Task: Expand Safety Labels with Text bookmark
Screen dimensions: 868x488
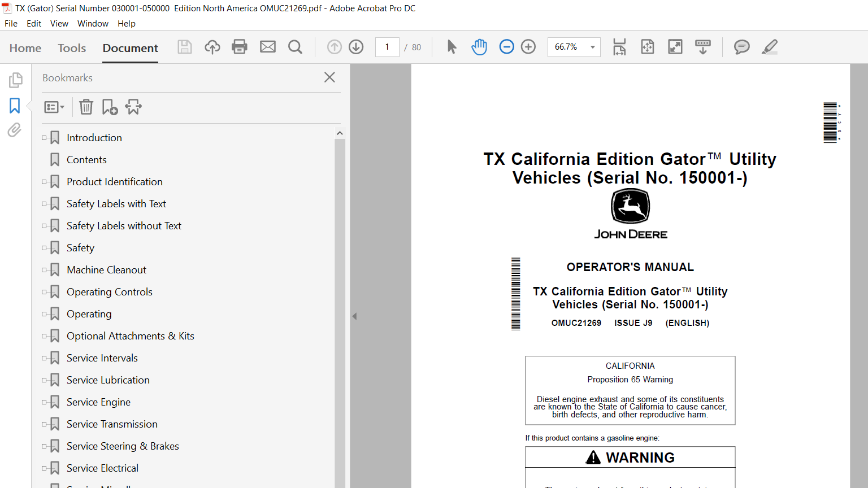Action: [x=44, y=204]
